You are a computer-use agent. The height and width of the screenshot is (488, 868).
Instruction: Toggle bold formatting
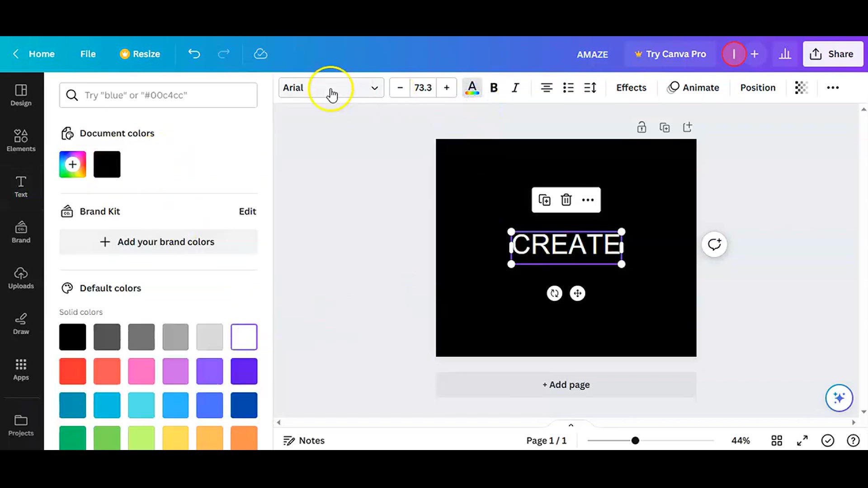[x=494, y=88]
